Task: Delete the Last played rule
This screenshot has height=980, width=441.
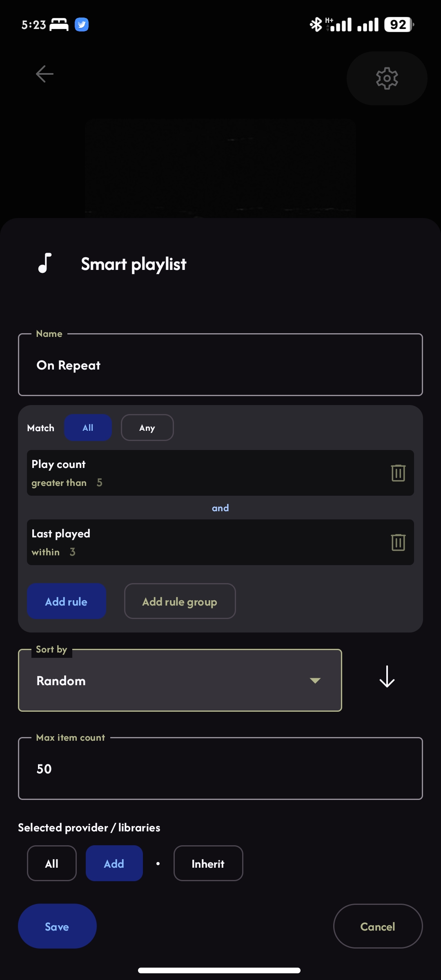Action: tap(398, 542)
